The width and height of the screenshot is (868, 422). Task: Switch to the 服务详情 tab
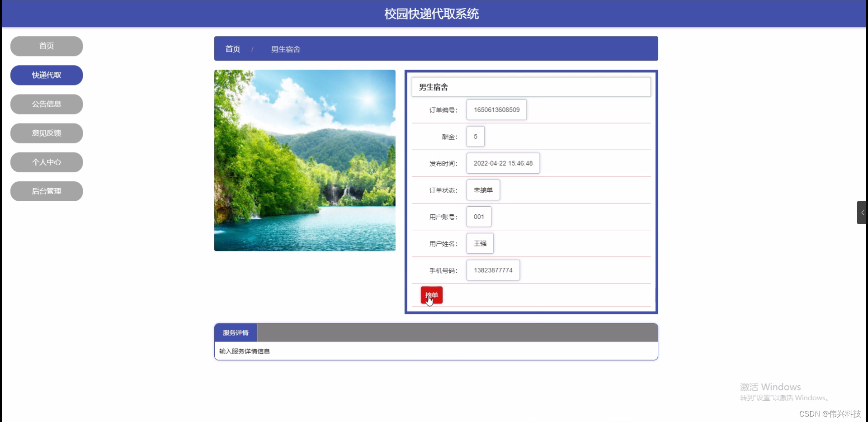click(235, 332)
